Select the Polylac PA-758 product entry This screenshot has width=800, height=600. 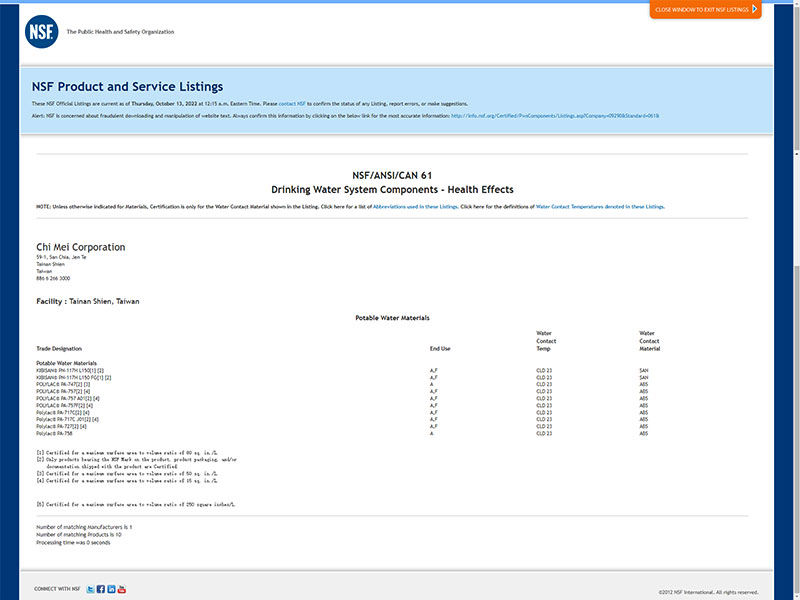point(54,434)
